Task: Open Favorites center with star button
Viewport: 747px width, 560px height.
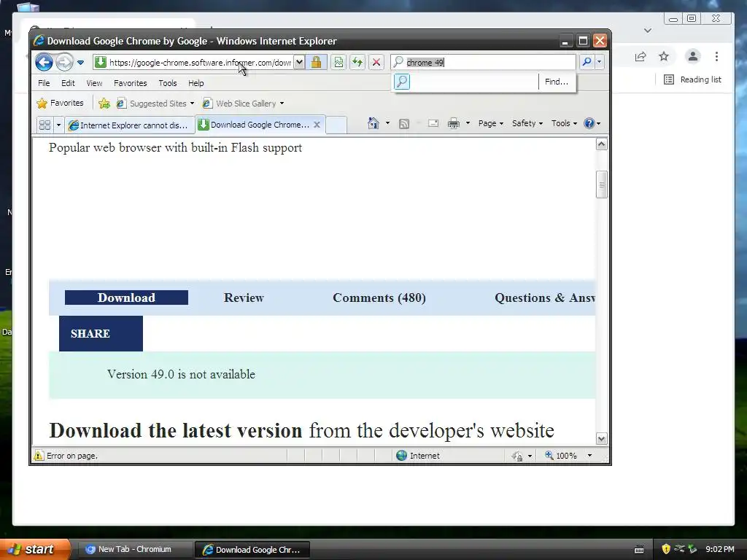Action: tap(60, 103)
